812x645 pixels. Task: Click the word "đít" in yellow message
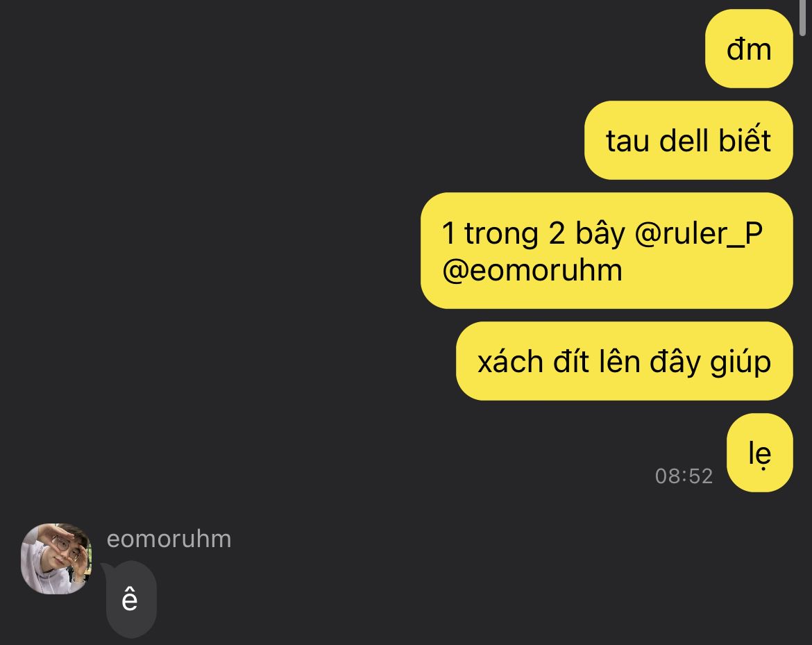[x=570, y=360]
